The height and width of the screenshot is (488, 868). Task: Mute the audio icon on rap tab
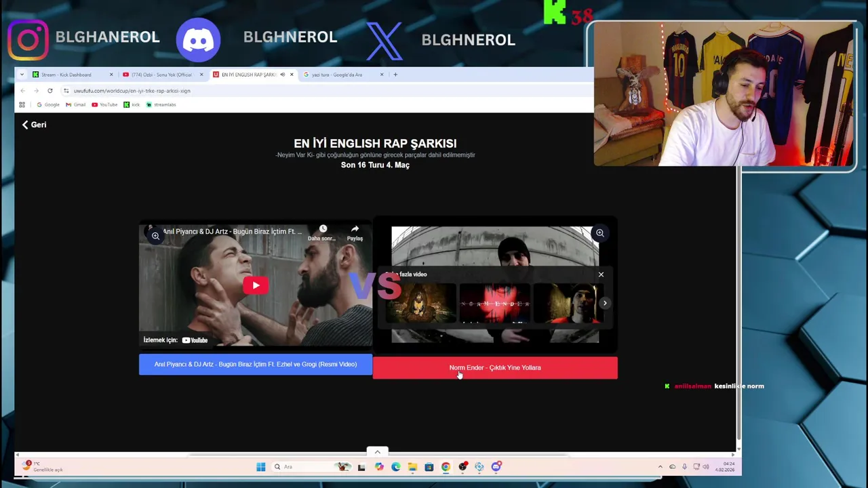point(282,75)
